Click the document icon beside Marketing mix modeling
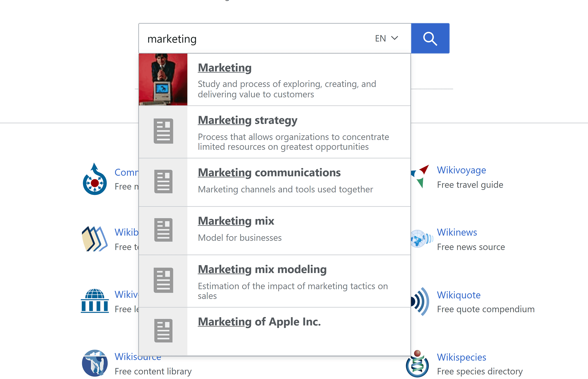The height and width of the screenshot is (379, 588). tap(163, 280)
